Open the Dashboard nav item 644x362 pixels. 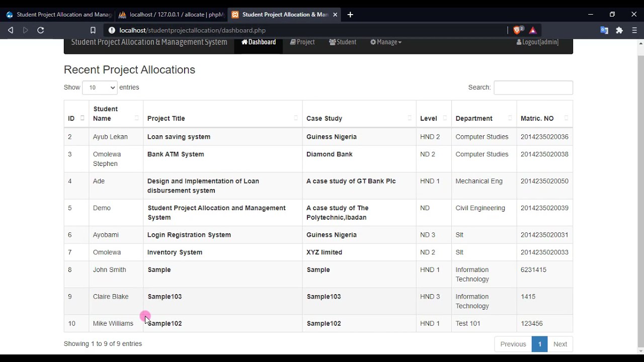coord(259,42)
